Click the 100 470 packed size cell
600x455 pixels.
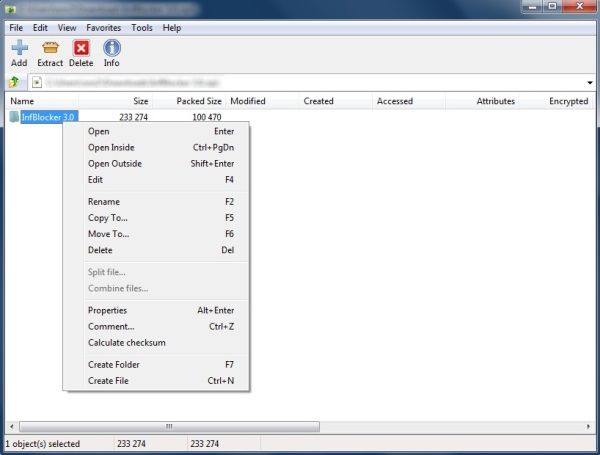pos(207,117)
